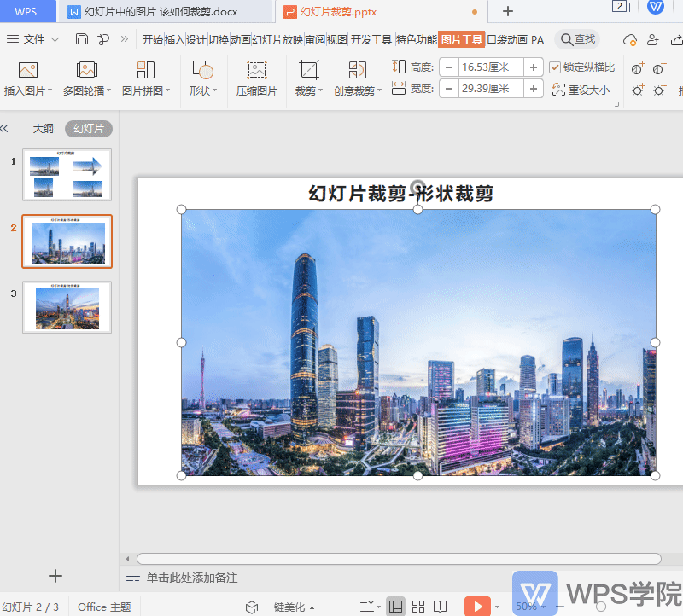
Task: Click the WPS account avatar icon
Action: point(655,7)
